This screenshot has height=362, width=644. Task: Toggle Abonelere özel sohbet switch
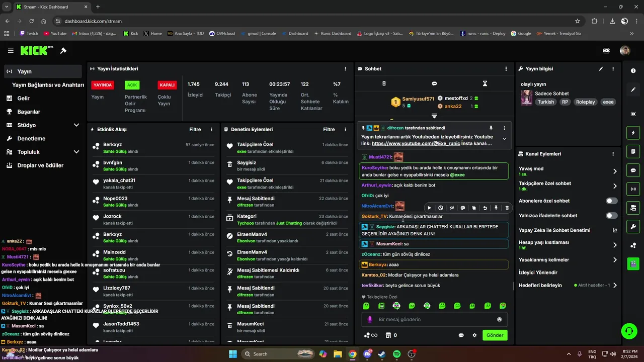tap(611, 201)
